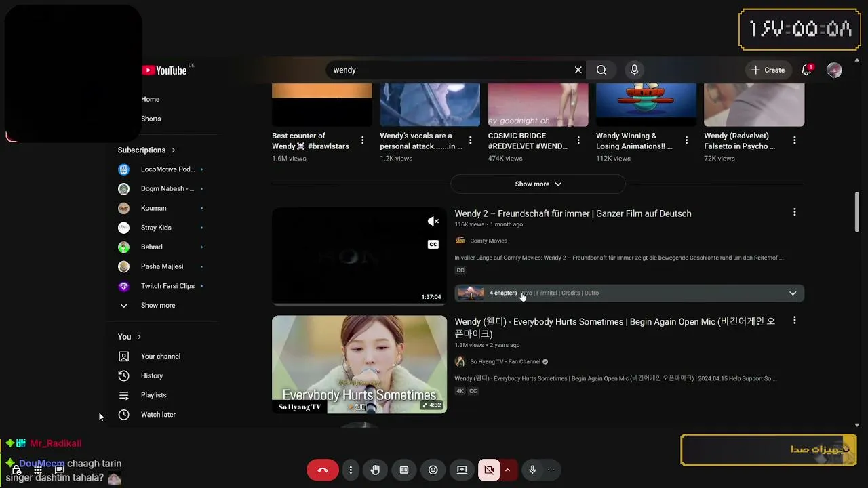The image size is (868, 488).
Task: Open 'Everybody Hurts Sometimes' video title
Action: (x=614, y=328)
